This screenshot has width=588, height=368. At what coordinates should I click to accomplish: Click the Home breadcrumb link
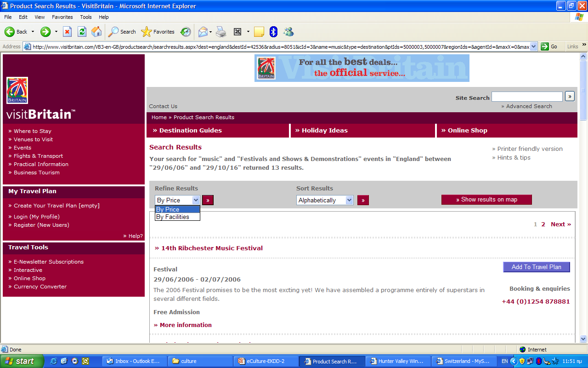pyautogui.click(x=159, y=117)
